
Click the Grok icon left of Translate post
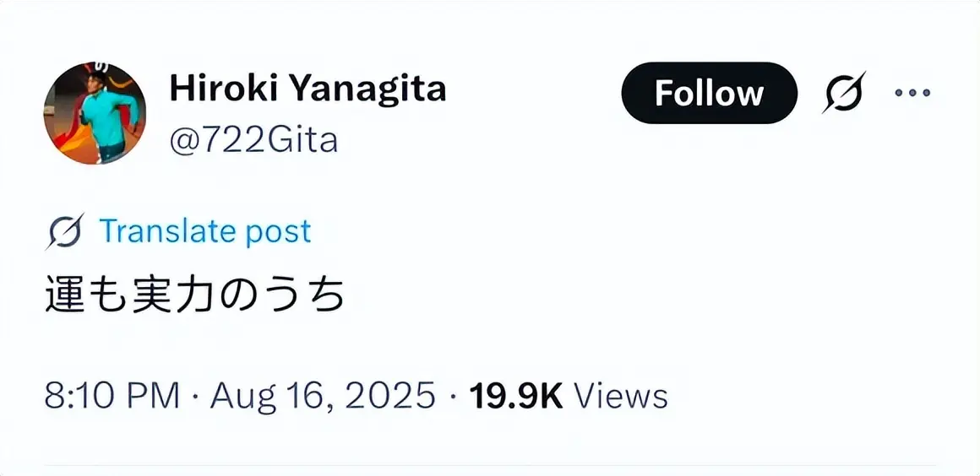65,231
